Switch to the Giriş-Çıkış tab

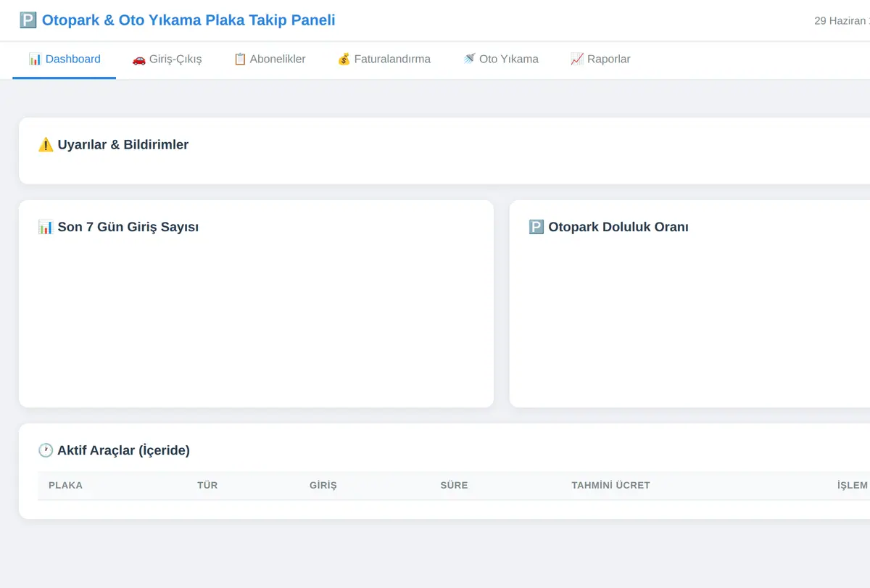[167, 59]
